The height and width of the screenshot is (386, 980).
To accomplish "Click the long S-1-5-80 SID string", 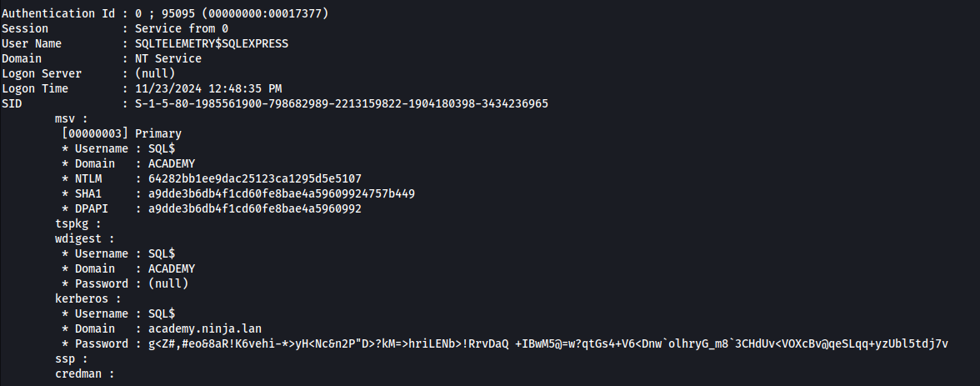I will 342,103.
